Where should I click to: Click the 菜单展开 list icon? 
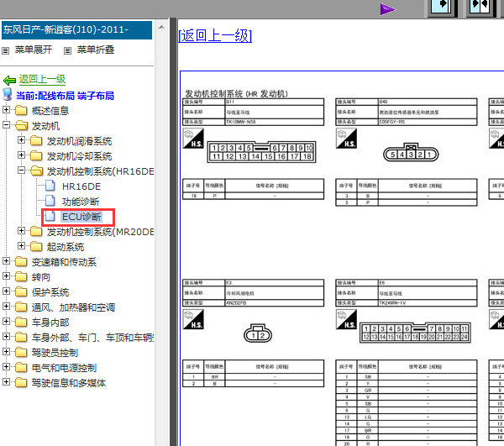click(6, 50)
